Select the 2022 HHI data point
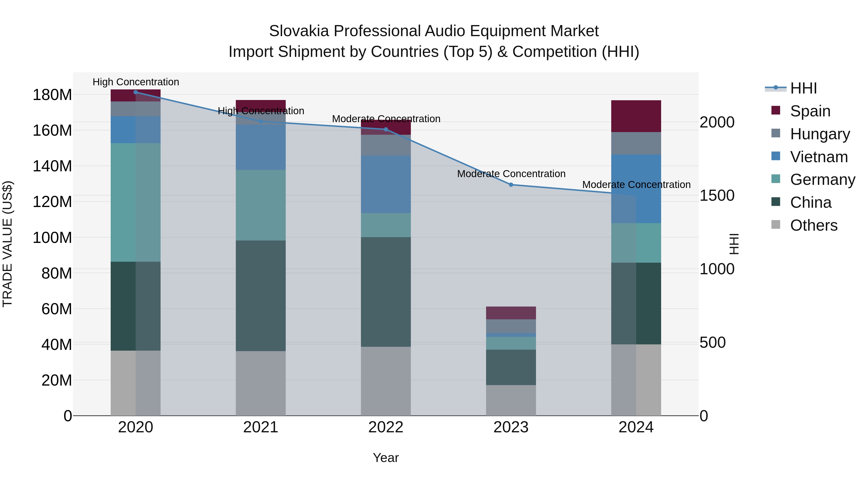This screenshot has height=488, width=868. pos(386,129)
